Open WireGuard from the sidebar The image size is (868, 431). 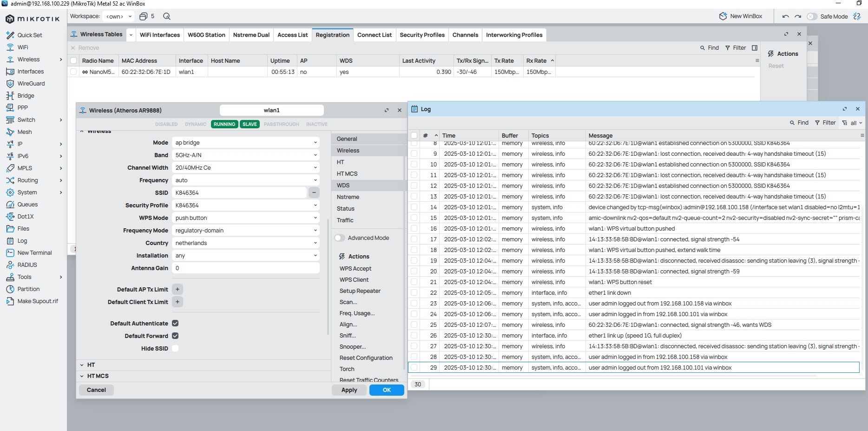click(x=31, y=84)
